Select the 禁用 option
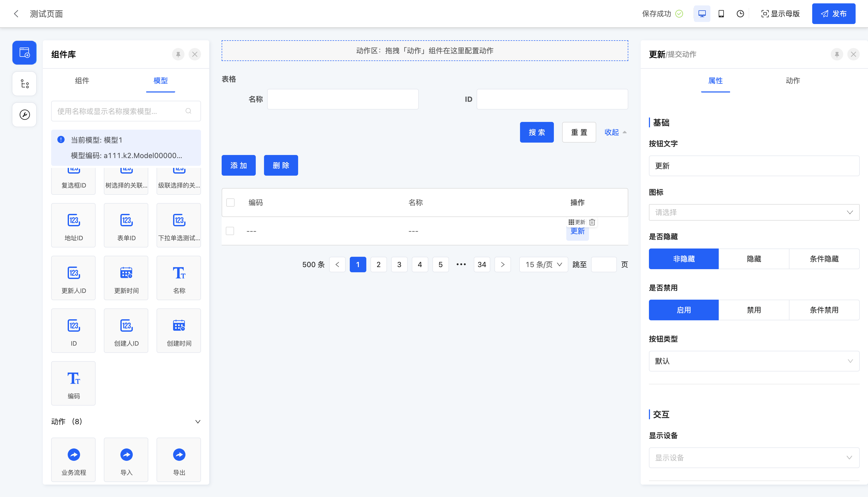The image size is (868, 497). [x=754, y=310]
